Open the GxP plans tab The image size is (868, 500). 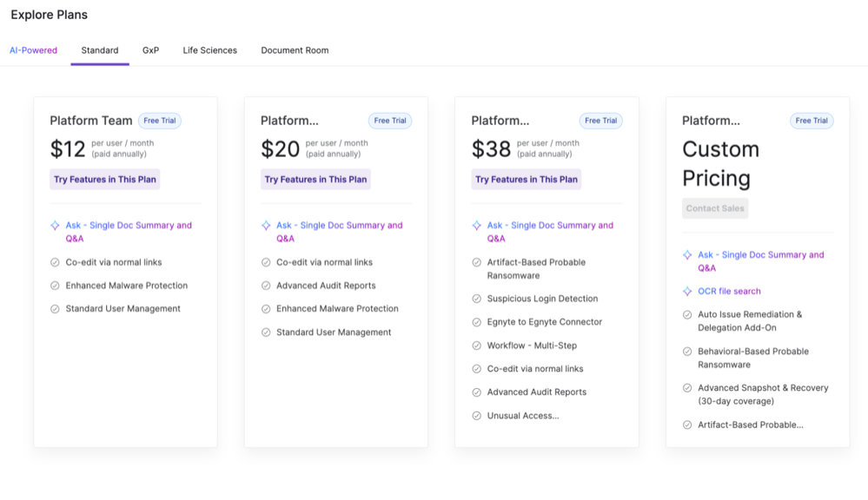(150, 50)
